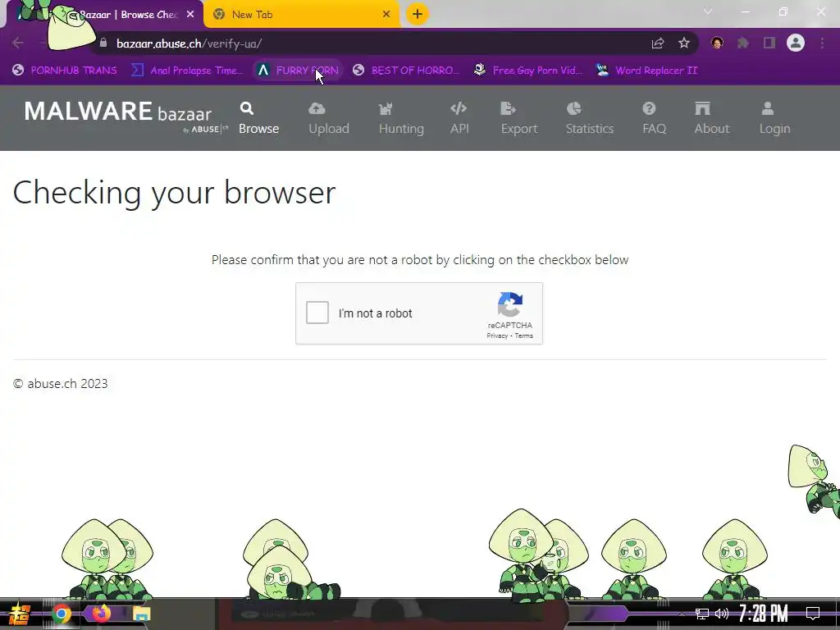The height and width of the screenshot is (630, 840).
Task: Open reCAPTCHA Privacy link
Action: click(x=497, y=336)
